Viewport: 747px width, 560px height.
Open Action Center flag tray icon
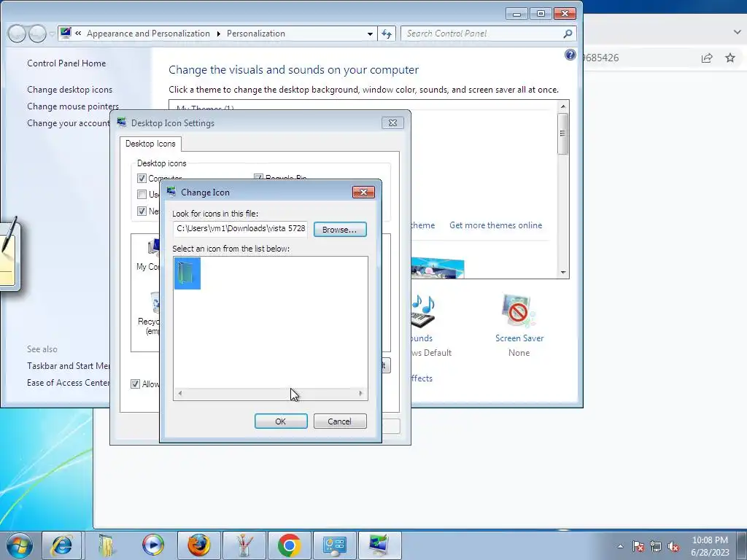[638, 546]
